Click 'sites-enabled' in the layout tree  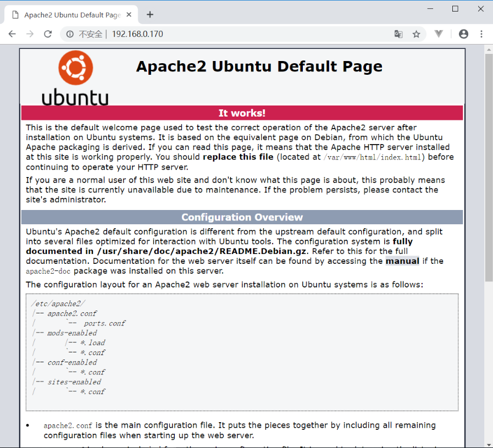74,382
